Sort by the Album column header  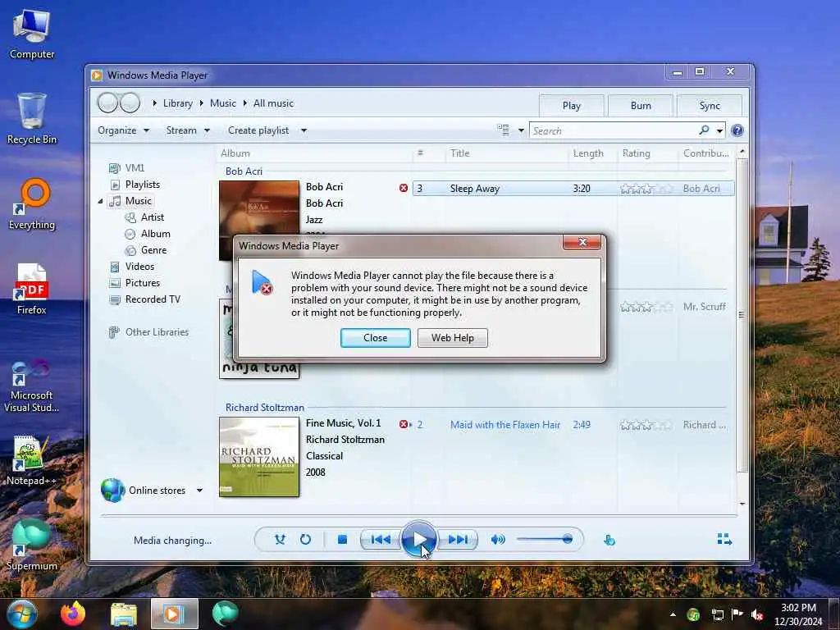[x=235, y=153]
